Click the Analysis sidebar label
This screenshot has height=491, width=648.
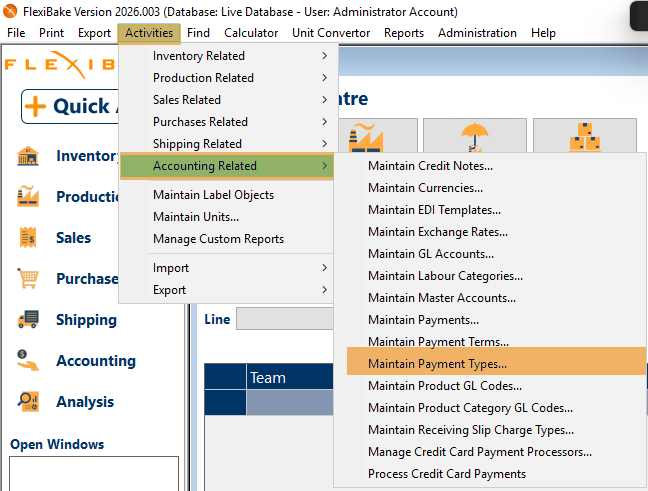coord(85,401)
